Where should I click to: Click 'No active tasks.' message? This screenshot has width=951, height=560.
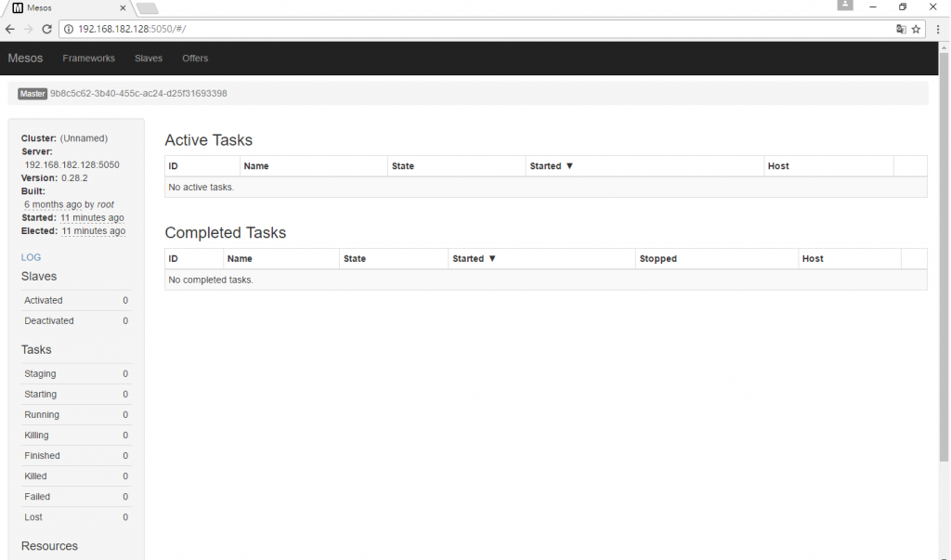click(202, 188)
